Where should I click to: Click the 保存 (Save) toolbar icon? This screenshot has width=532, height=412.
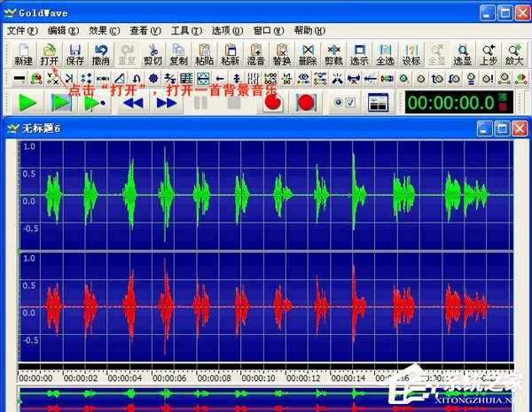point(75,54)
